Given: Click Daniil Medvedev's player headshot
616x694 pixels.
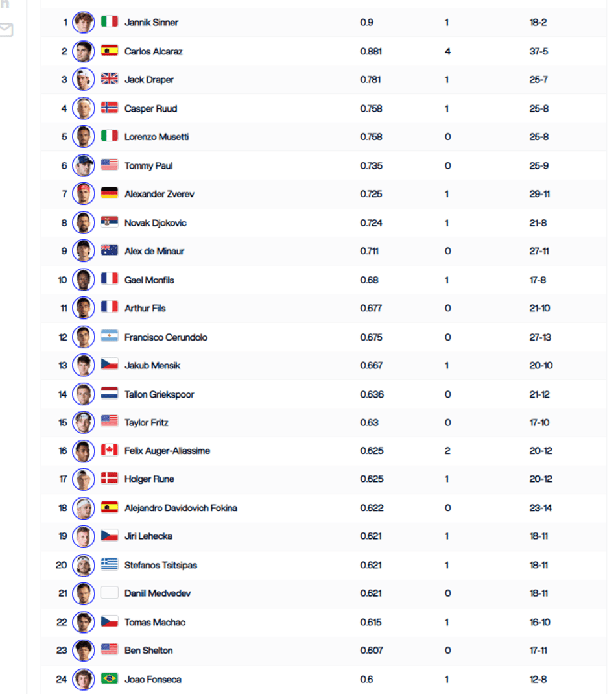Looking at the screenshot, I should point(83,593).
